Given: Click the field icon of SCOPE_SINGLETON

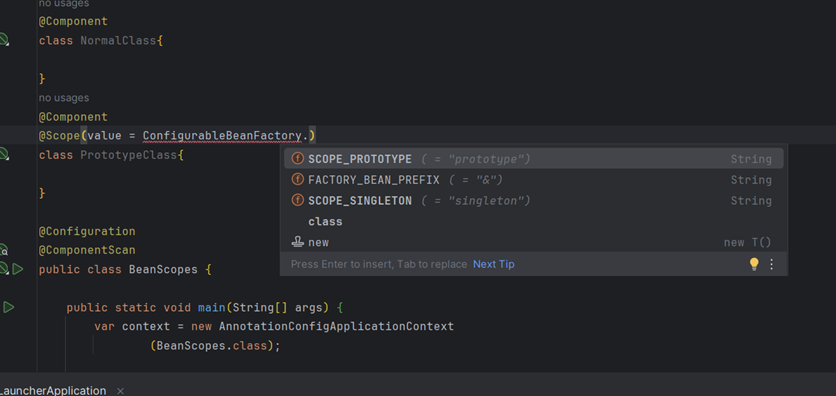Looking at the screenshot, I should [x=298, y=200].
